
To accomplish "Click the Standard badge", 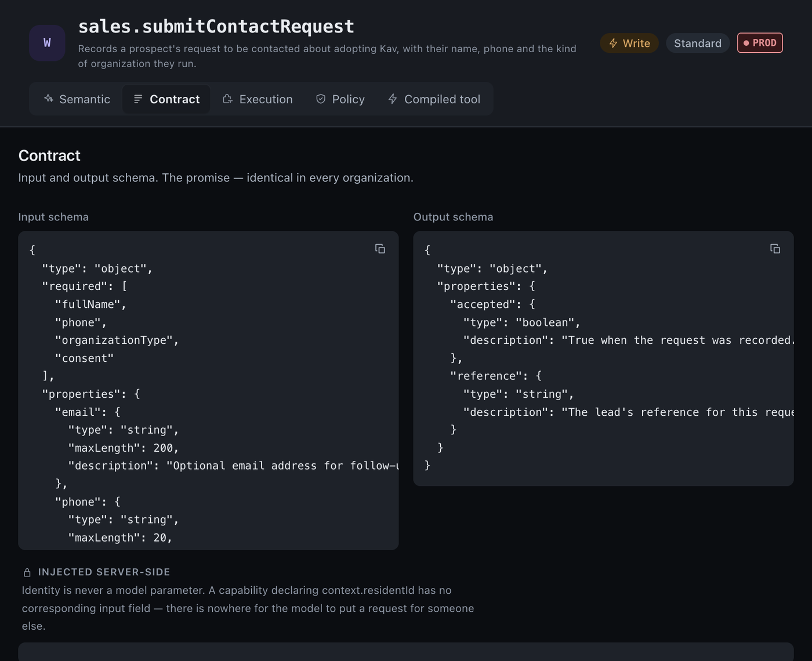I will (698, 43).
